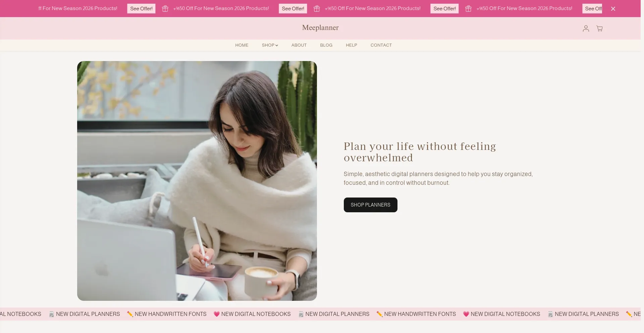Viewport: 644px width, 333px height.
Task: Click the paragraph starting 'Simple, aesthetic digital planners'
Action: click(438, 178)
